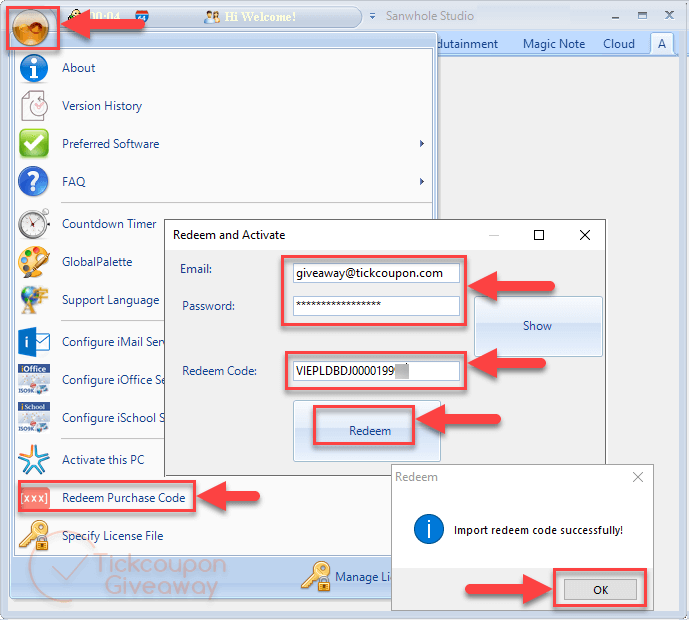Click the About info icon
The width and height of the screenshot is (689, 620).
(x=33, y=68)
